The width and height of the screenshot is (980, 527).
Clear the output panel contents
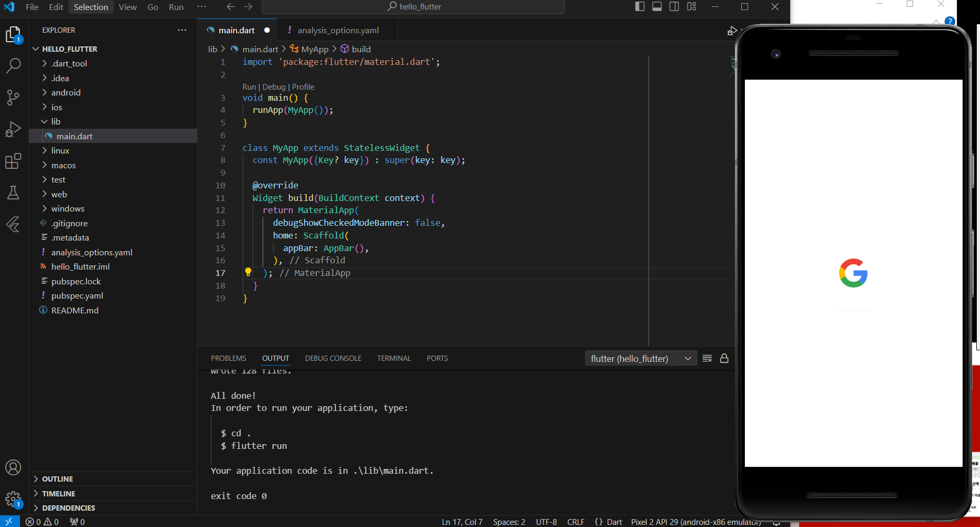tap(707, 358)
